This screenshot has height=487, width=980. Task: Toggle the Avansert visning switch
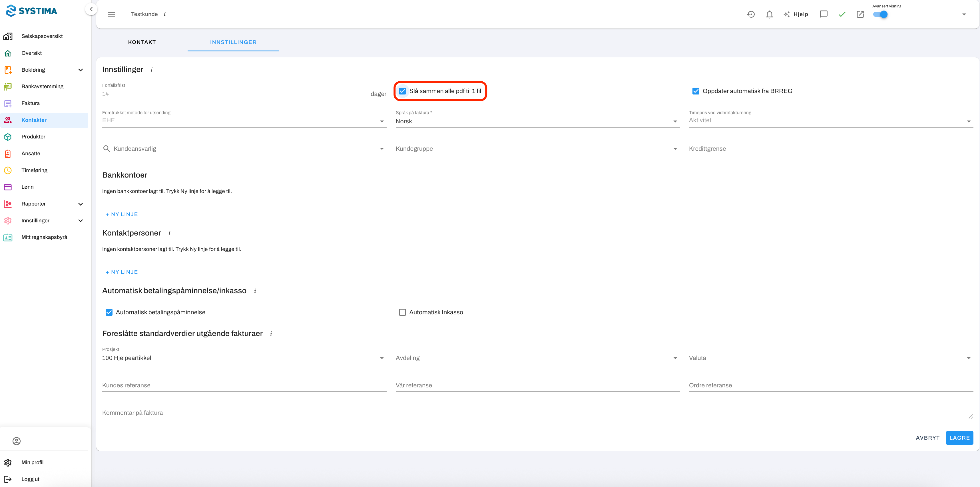[x=880, y=15]
